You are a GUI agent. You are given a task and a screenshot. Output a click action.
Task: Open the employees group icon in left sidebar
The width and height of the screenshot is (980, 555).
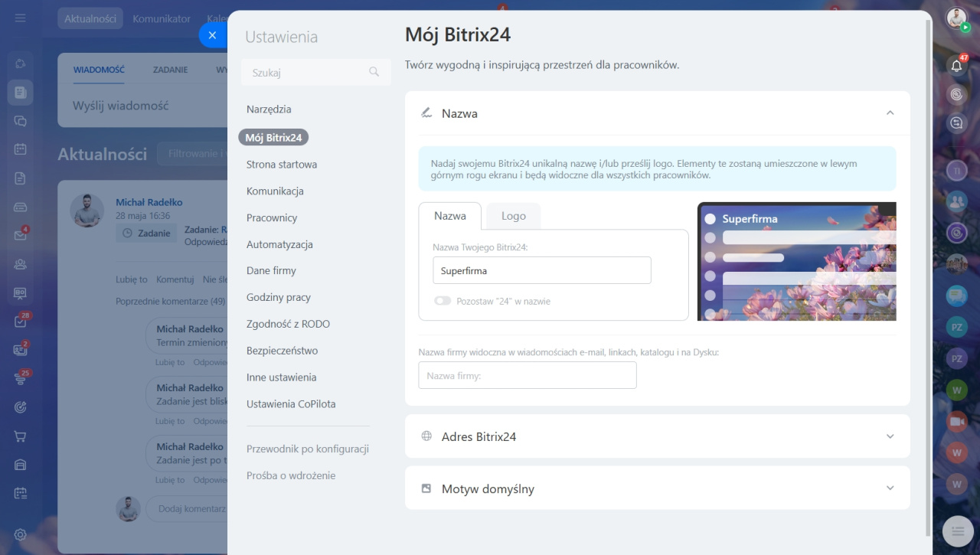pos(21,264)
